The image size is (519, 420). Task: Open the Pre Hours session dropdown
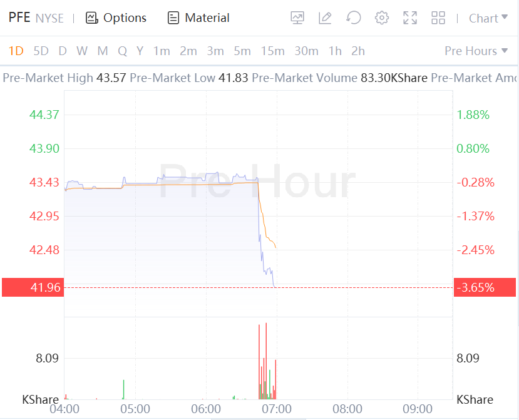(x=476, y=51)
